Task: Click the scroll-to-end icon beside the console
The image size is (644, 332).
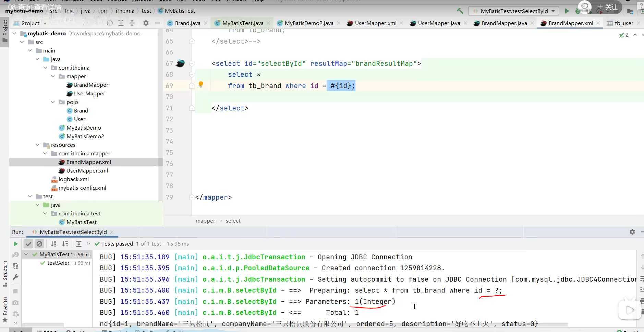Action: click(x=642, y=290)
